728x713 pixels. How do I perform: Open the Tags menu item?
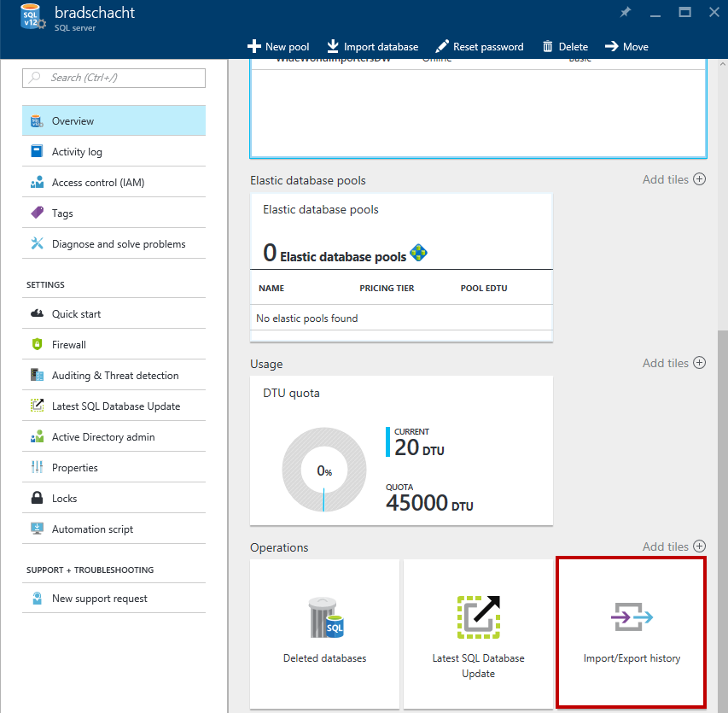(114, 213)
